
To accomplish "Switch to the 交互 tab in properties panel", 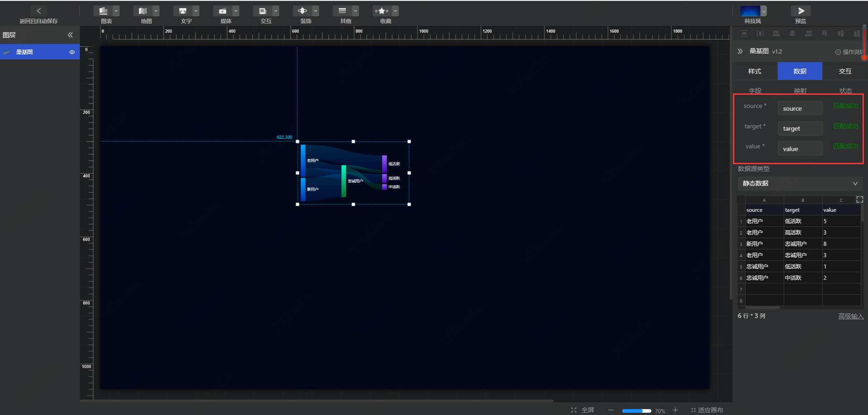I will 845,71.
